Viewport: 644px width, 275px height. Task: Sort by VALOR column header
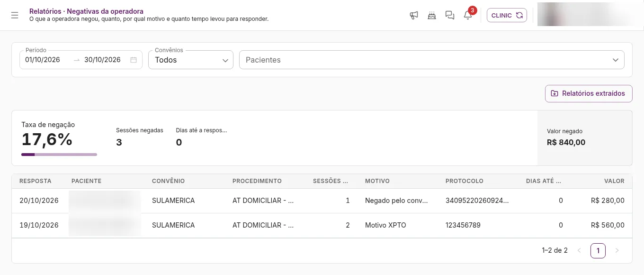[614, 181]
